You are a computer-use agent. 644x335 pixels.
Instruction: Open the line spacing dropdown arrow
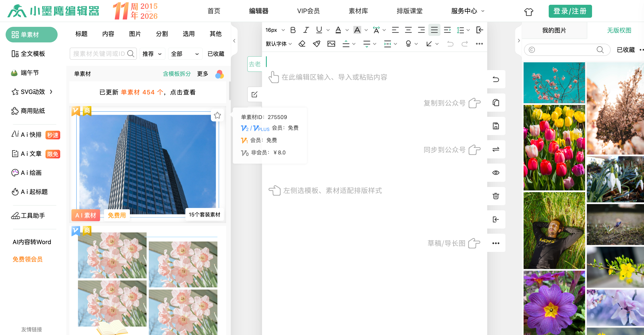[468, 30]
